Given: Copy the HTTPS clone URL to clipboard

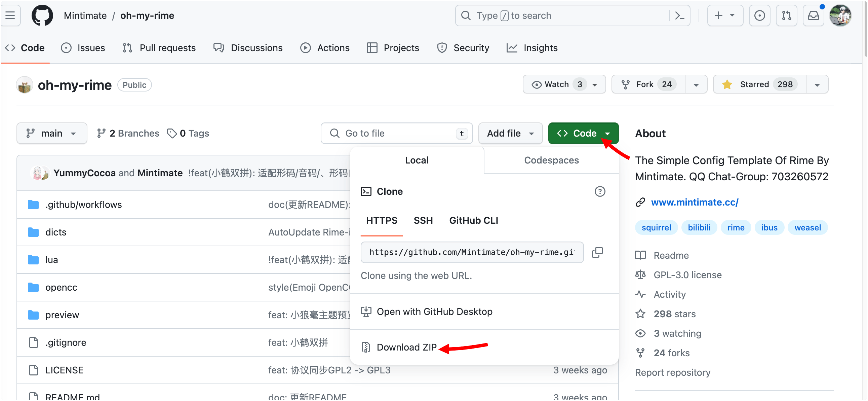Looking at the screenshot, I should 597,252.
